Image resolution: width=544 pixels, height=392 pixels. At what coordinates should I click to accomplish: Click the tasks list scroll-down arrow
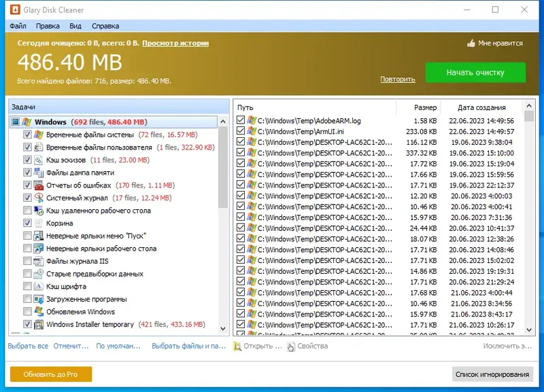[x=223, y=329]
